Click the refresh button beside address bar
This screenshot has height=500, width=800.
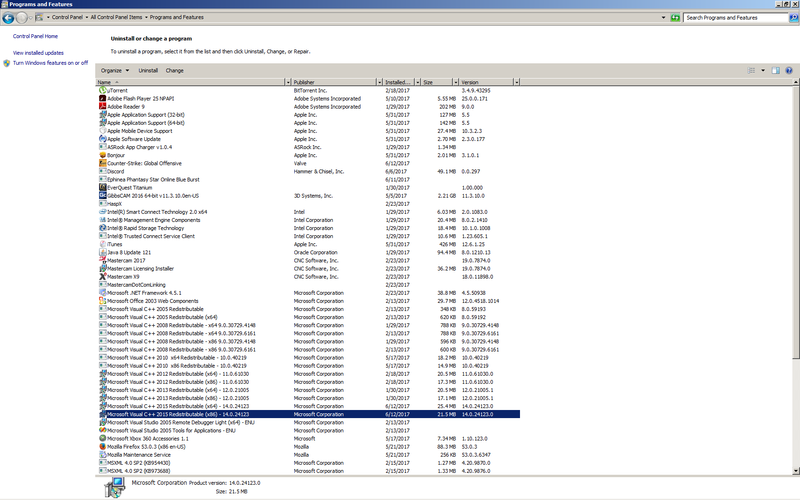tap(675, 17)
